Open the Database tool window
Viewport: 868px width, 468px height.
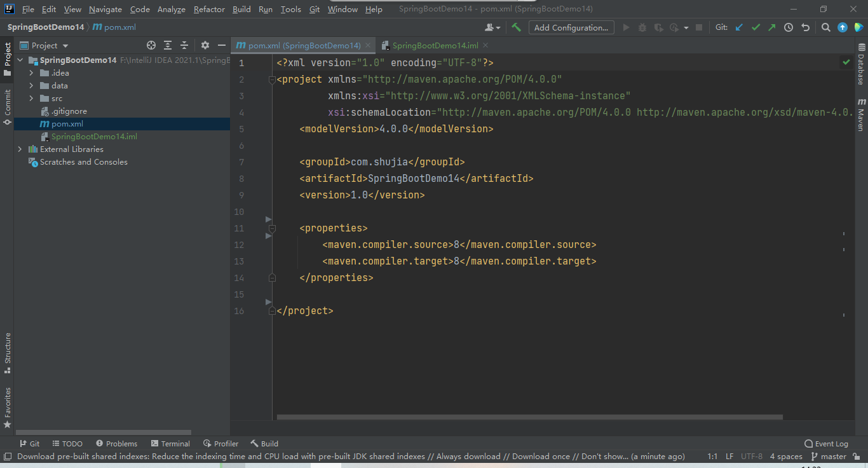point(861,64)
